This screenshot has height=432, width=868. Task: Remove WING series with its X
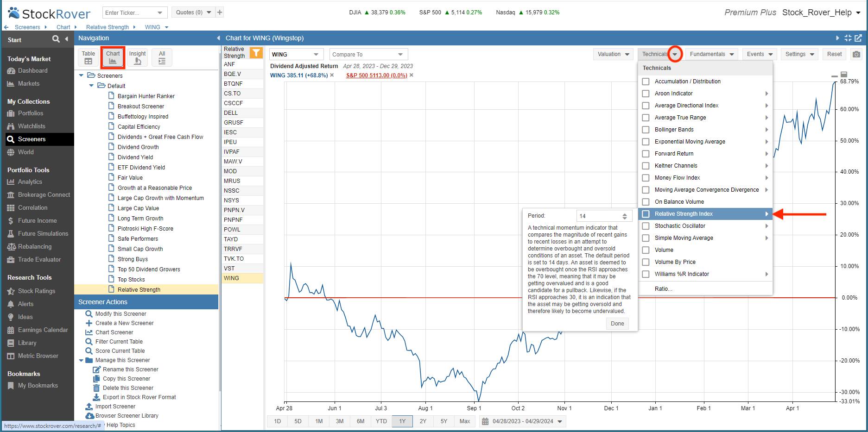pos(332,75)
